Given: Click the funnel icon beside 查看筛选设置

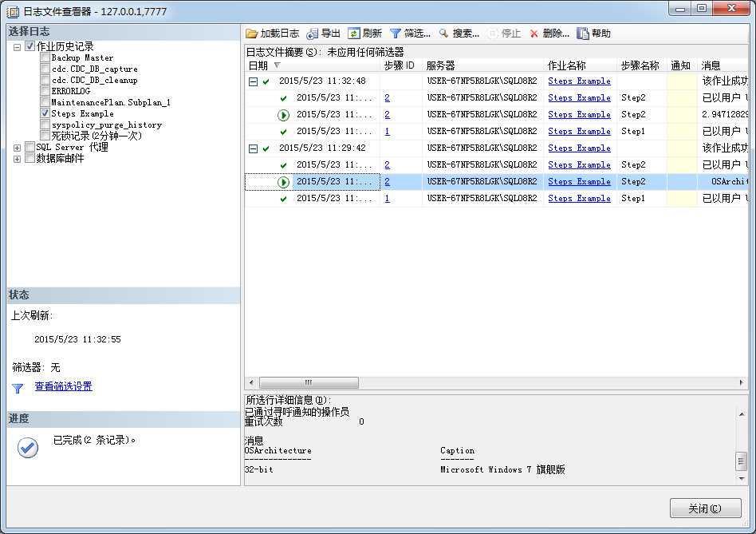Looking at the screenshot, I should coord(18,388).
